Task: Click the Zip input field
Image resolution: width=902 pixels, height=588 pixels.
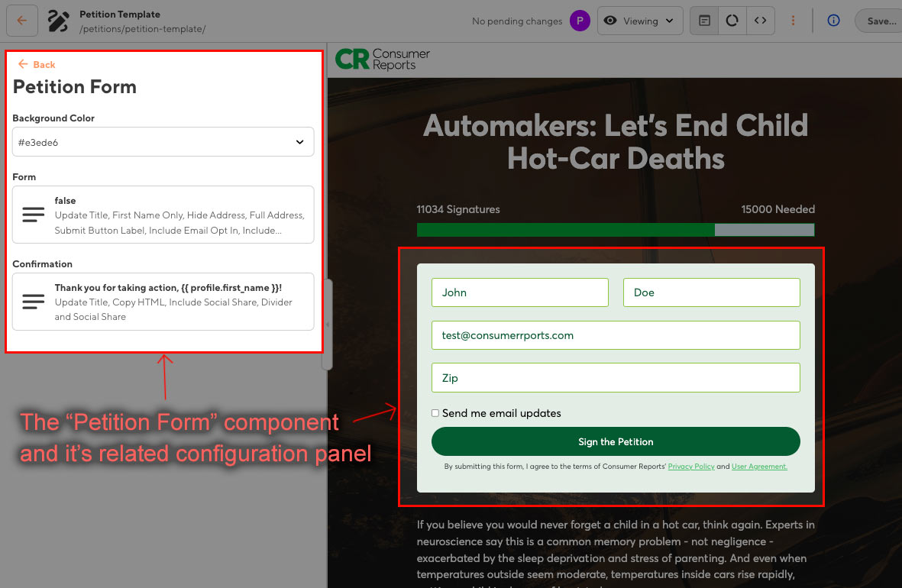Action: coord(616,377)
